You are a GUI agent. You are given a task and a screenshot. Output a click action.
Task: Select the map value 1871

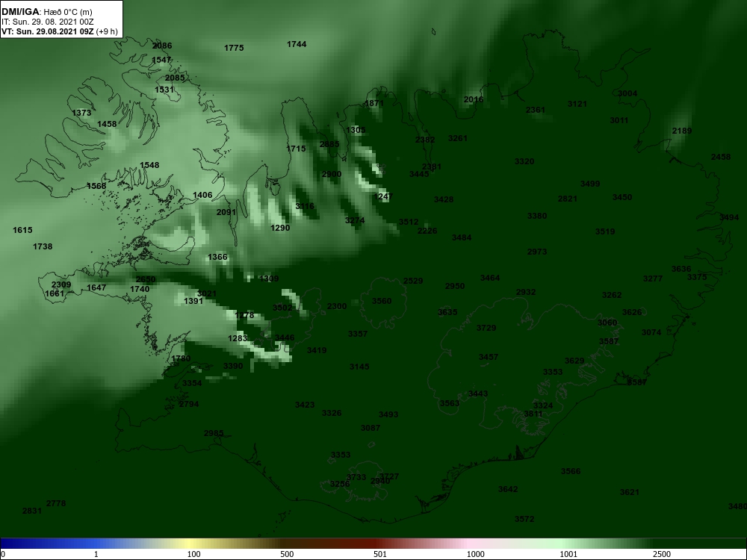pyautogui.click(x=374, y=103)
